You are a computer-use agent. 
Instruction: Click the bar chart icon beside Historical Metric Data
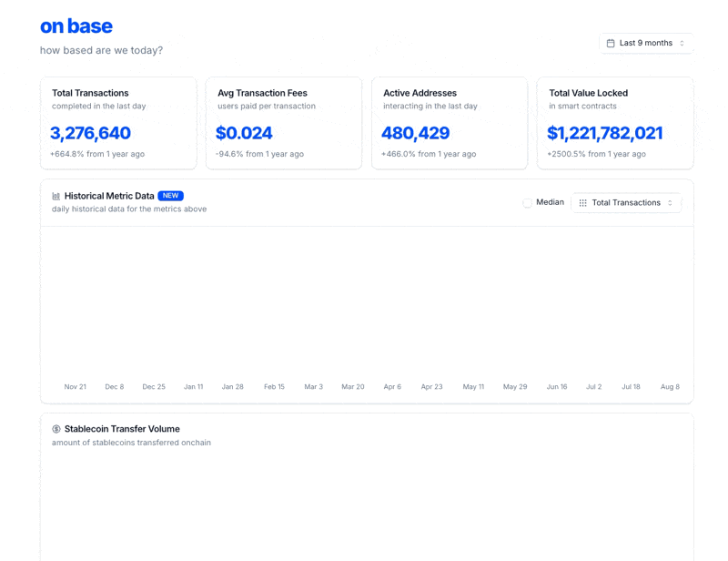[x=56, y=196]
